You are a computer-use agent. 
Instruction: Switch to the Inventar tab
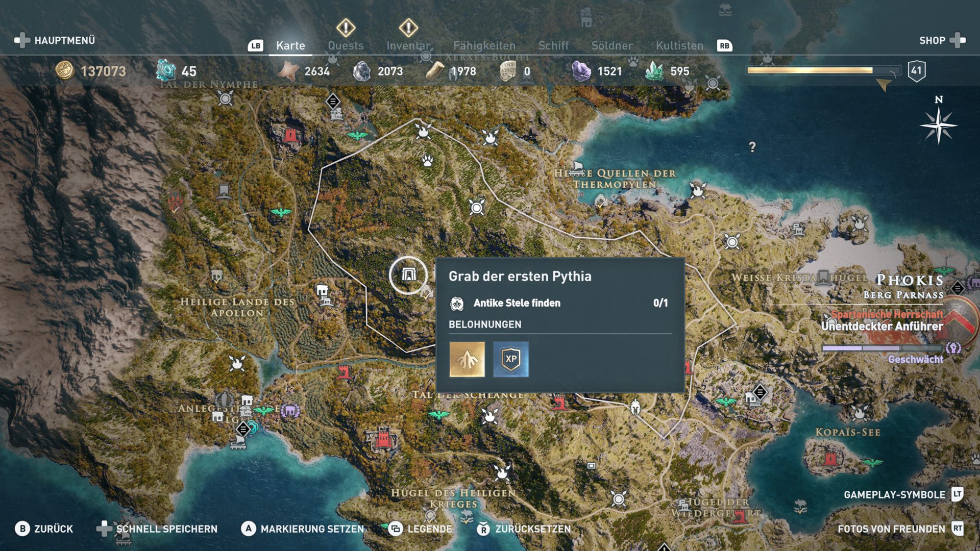point(408,45)
